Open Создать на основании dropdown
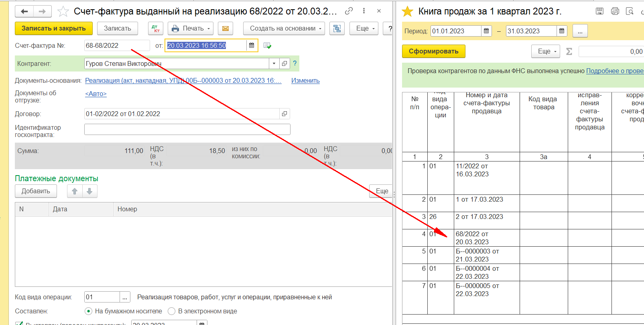The width and height of the screenshot is (644, 325). pyautogui.click(x=284, y=29)
